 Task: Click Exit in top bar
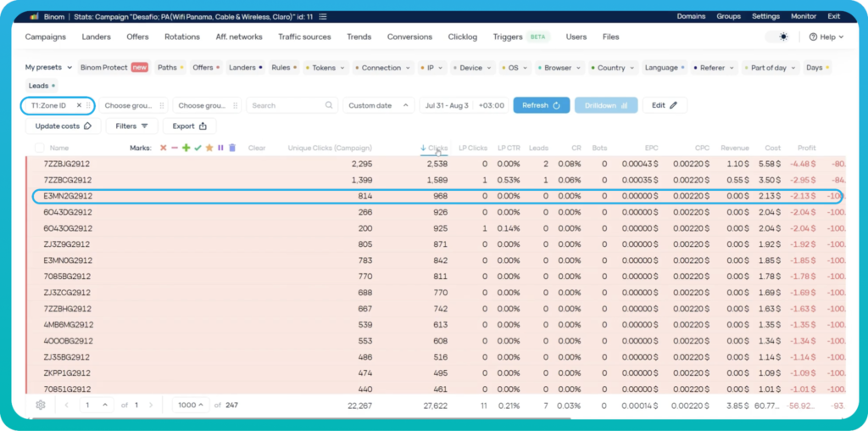pos(834,17)
